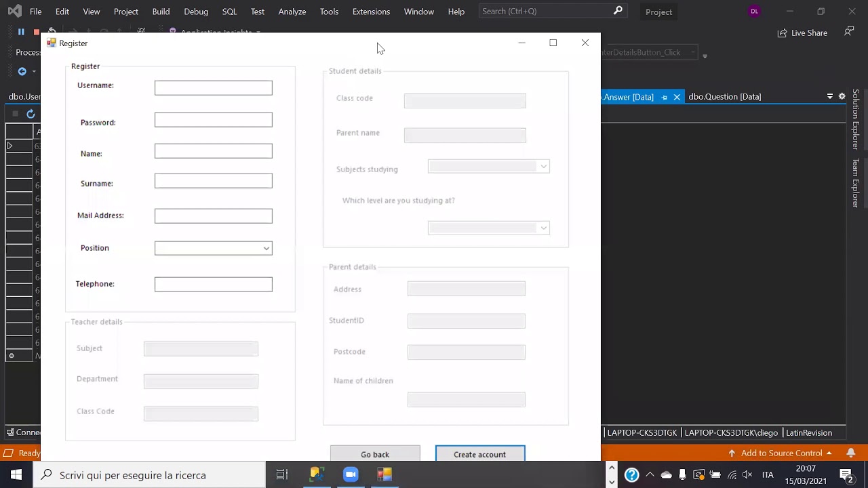
Task: Pause debugging in Visual Studio toolbar
Action: tap(21, 32)
